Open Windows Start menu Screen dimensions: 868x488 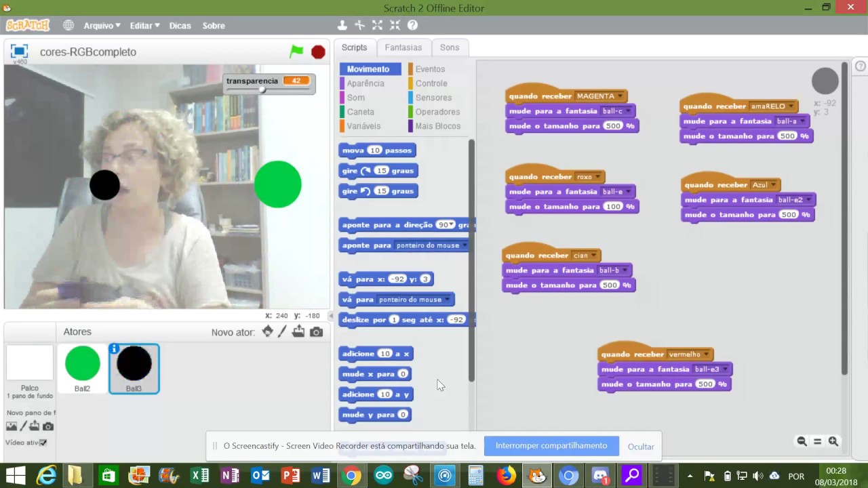(15, 476)
